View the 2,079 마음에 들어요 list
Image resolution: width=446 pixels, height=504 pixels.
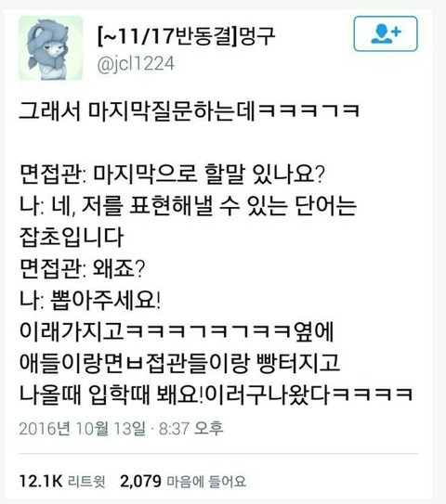click(x=183, y=481)
